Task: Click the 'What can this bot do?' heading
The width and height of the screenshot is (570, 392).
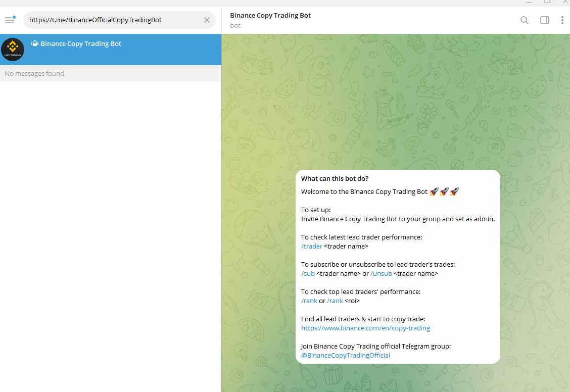Action: (335, 178)
